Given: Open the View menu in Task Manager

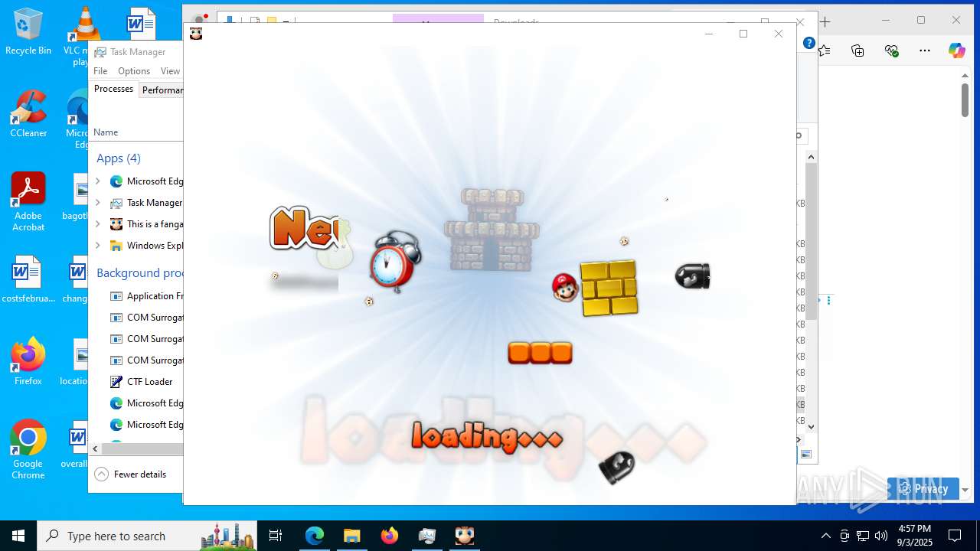Looking at the screenshot, I should pyautogui.click(x=170, y=71).
